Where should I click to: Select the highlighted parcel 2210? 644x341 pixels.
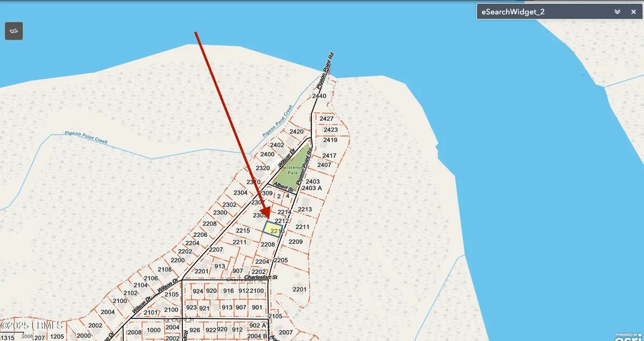[x=272, y=230]
